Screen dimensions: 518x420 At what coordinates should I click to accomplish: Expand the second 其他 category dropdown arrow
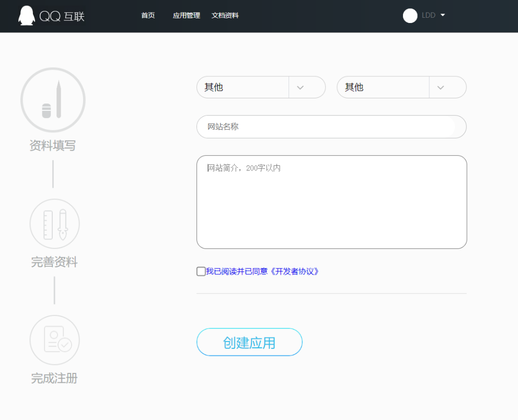(x=441, y=87)
